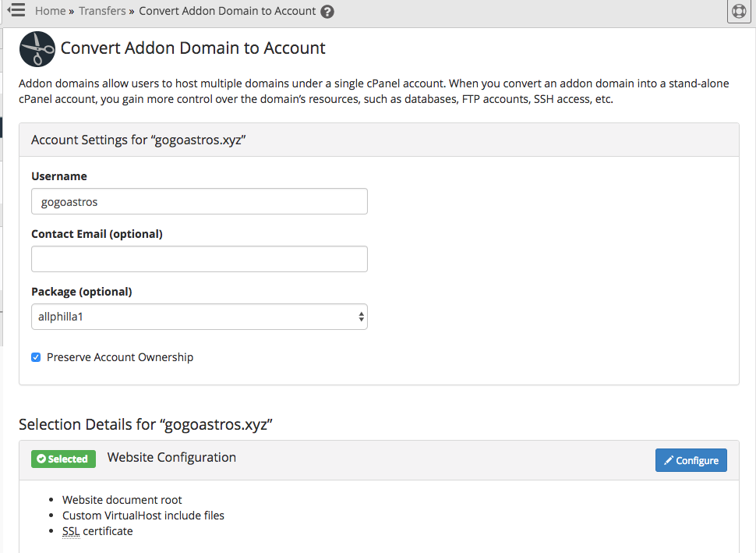The width and height of the screenshot is (756, 553).
Task: Open Transfers from the breadcrumb trail
Action: 102,11
